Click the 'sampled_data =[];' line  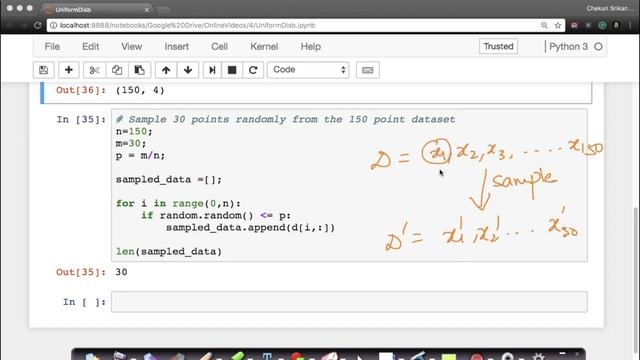(x=169, y=180)
